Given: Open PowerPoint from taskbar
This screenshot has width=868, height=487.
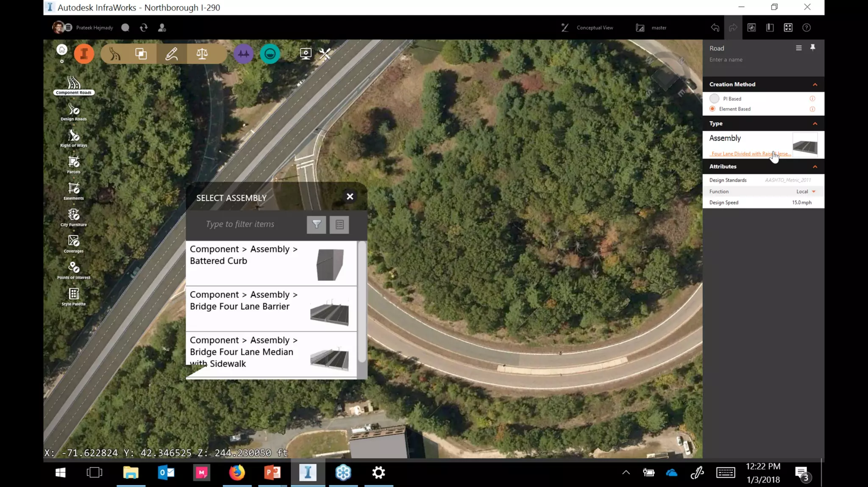Looking at the screenshot, I should pos(273,473).
